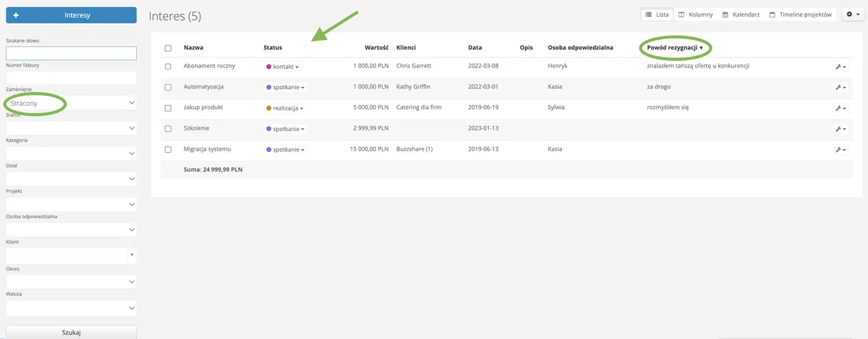The width and height of the screenshot is (868, 339).
Task: Check the Automatyzacja row checkbox
Action: coord(168,87)
